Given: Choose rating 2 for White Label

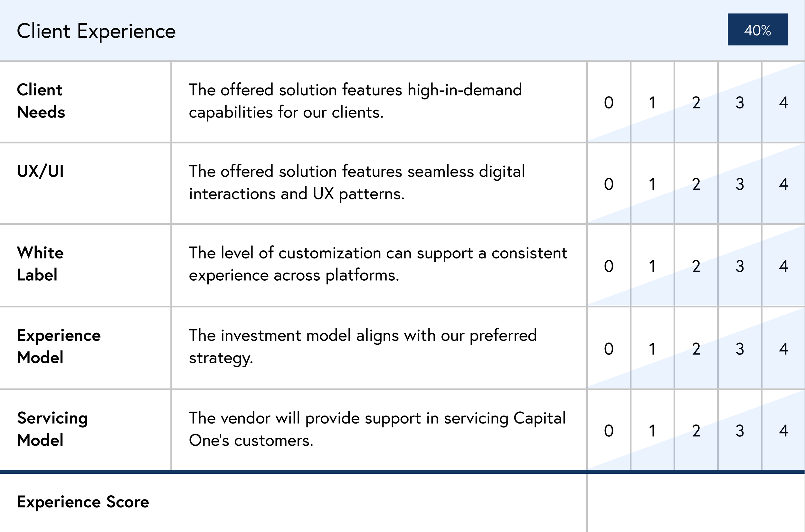Looking at the screenshot, I should [x=696, y=266].
